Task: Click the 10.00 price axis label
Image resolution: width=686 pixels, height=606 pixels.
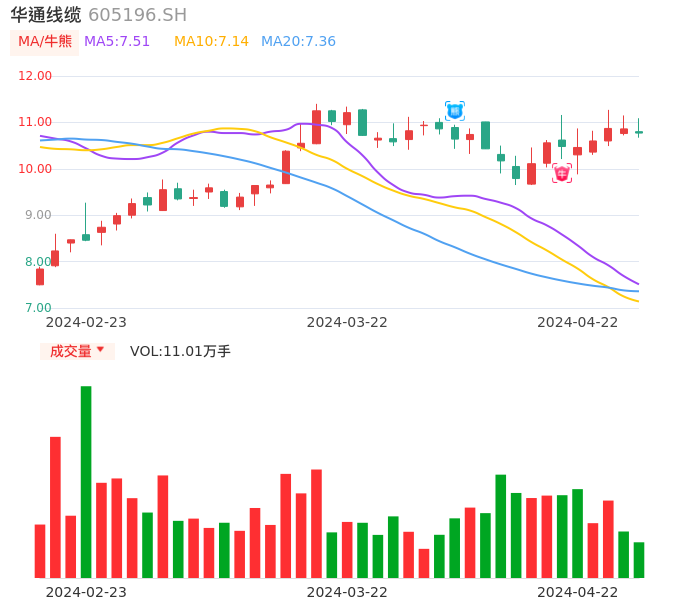Action: [35, 169]
